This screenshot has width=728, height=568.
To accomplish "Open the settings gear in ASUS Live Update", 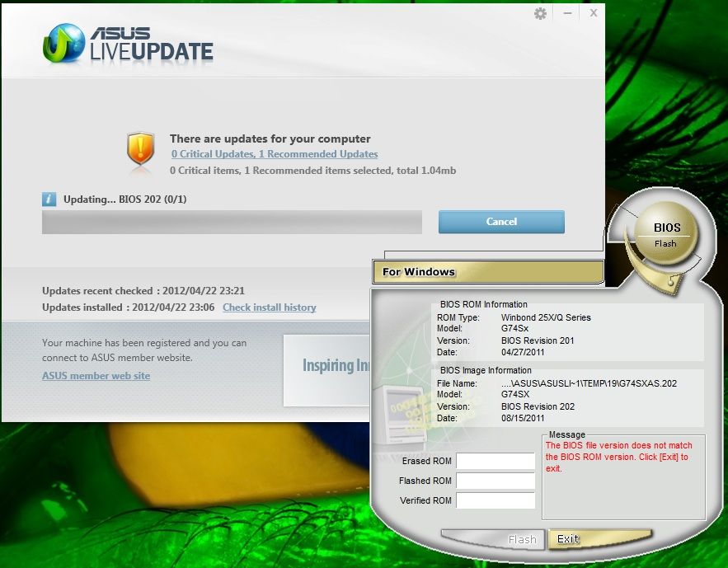I will [540, 13].
